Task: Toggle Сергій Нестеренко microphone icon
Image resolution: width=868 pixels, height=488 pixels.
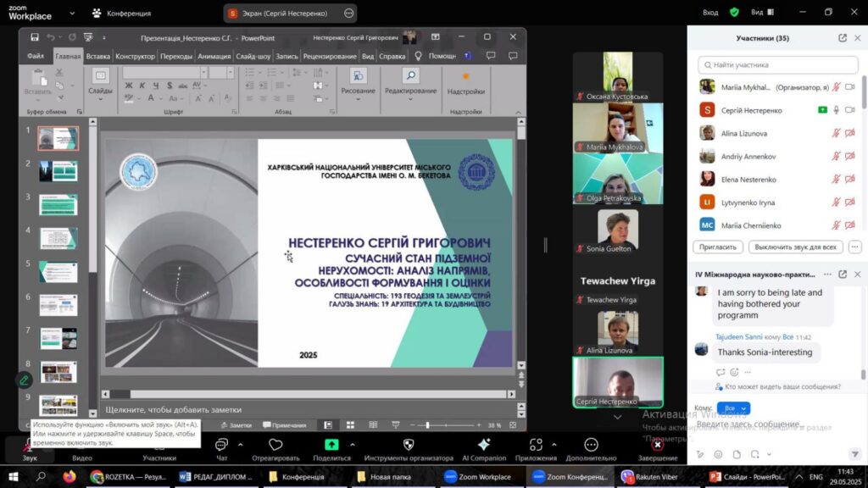Action: pyautogui.click(x=837, y=110)
